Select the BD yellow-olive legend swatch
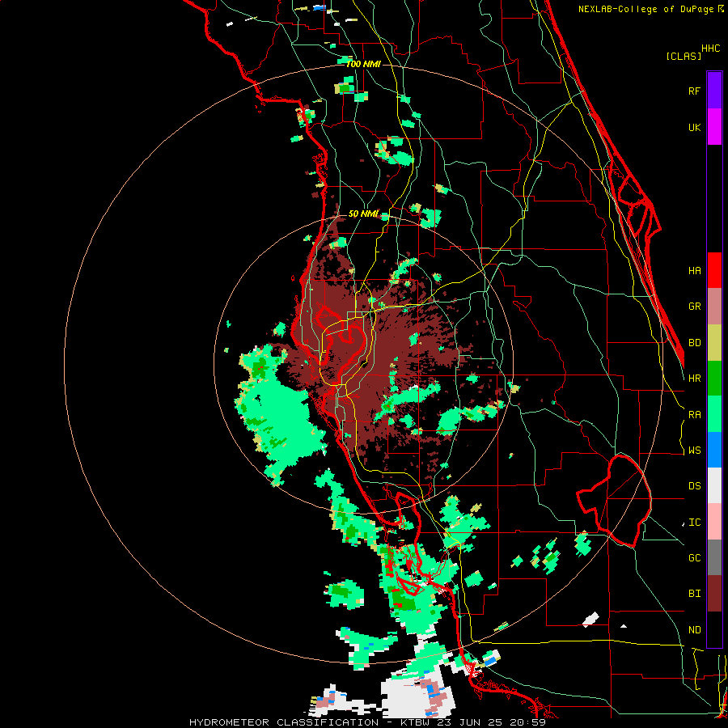 [x=714, y=343]
